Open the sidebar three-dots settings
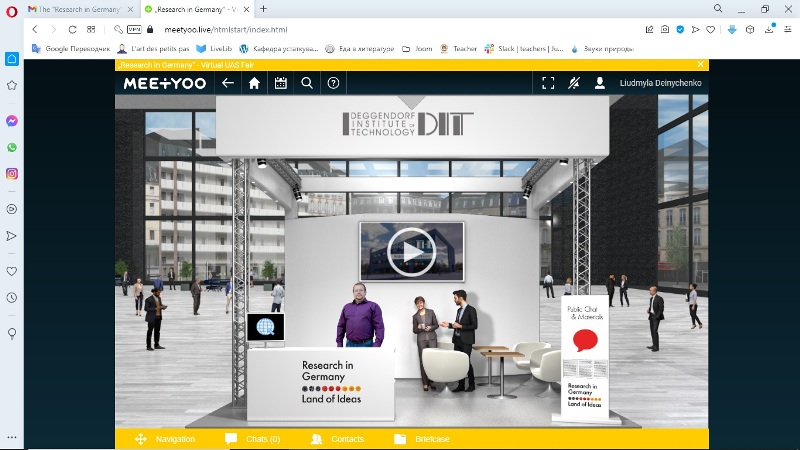The image size is (800, 450). pos(12,437)
